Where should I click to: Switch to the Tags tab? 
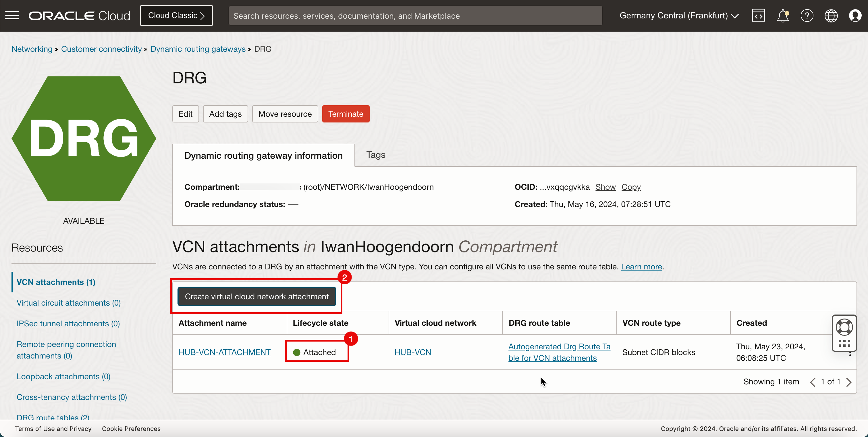[376, 154]
